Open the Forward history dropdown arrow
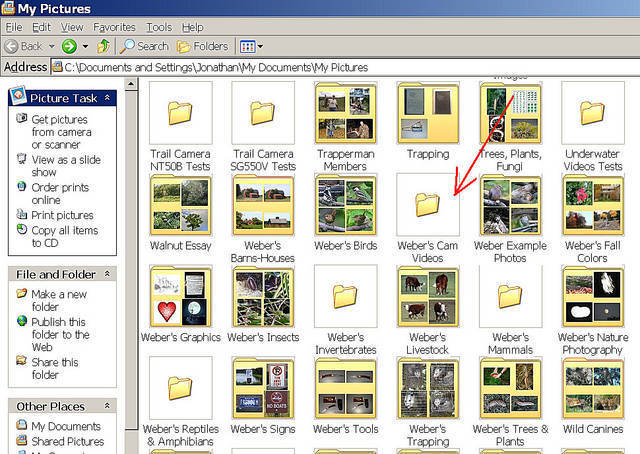The image size is (640, 454). tap(85, 46)
